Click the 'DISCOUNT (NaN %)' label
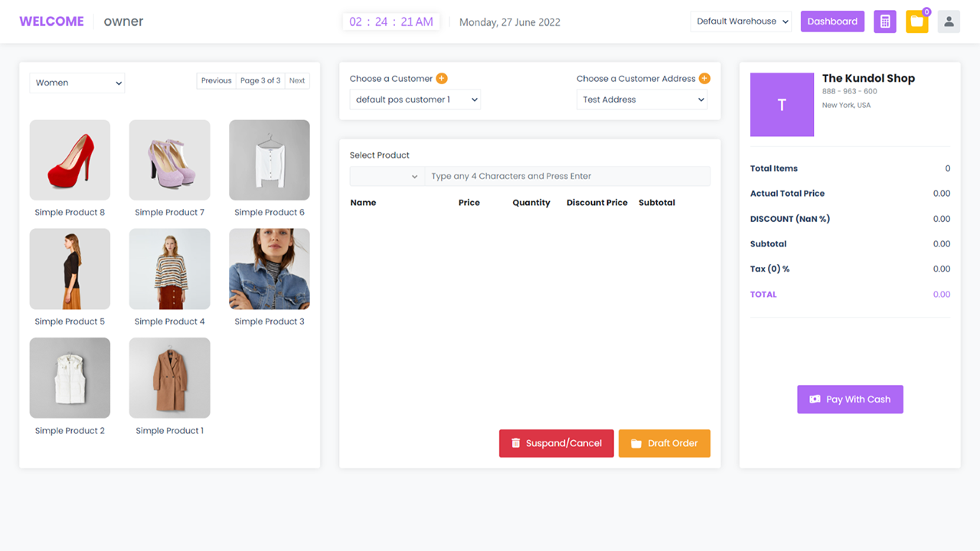 click(x=790, y=219)
